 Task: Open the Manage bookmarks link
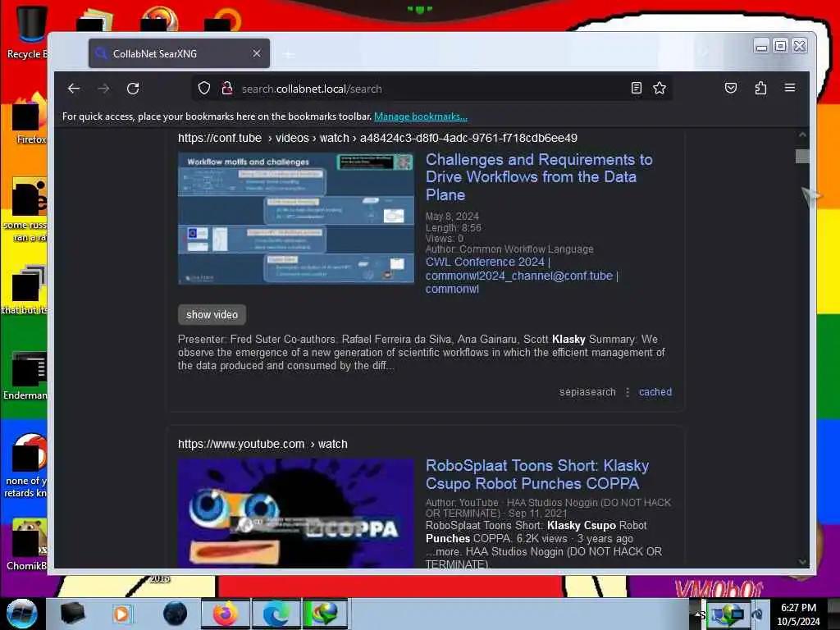[x=421, y=116]
